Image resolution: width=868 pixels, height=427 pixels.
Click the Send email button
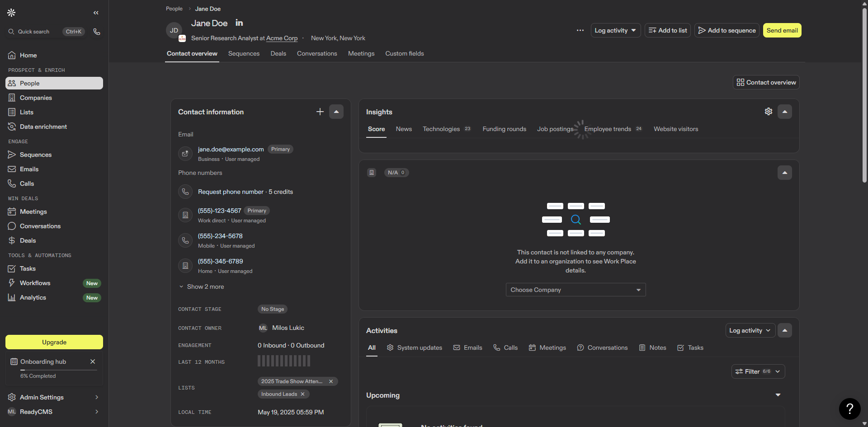tap(782, 30)
